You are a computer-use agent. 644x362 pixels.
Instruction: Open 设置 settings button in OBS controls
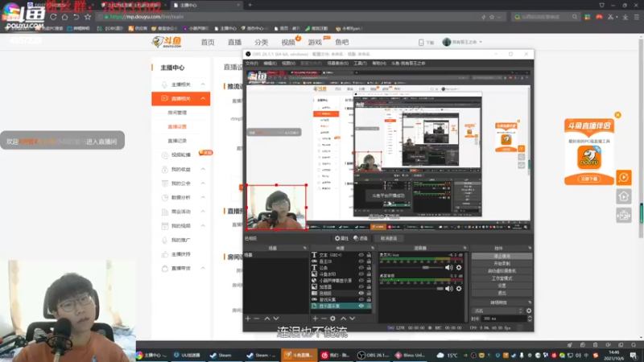[502, 286]
